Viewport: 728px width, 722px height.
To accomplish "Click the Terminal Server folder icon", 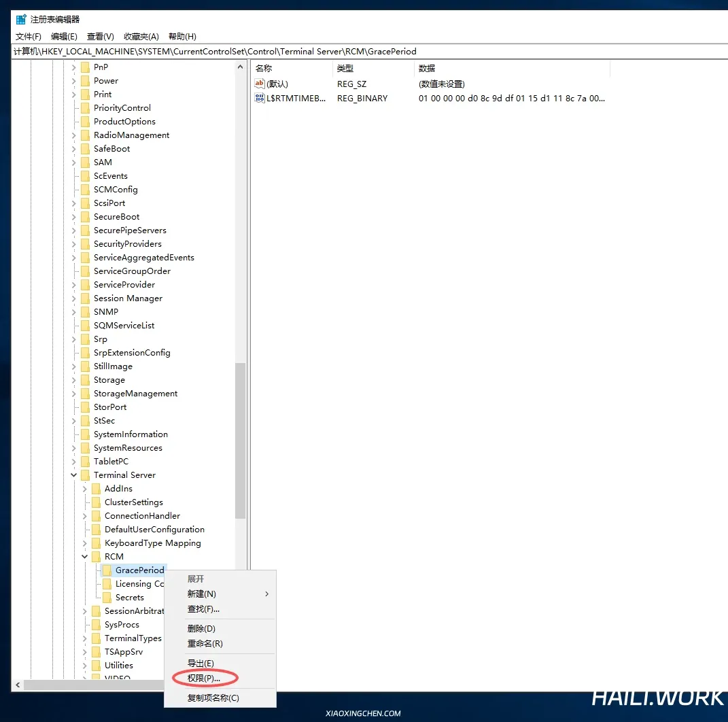I will tap(85, 475).
